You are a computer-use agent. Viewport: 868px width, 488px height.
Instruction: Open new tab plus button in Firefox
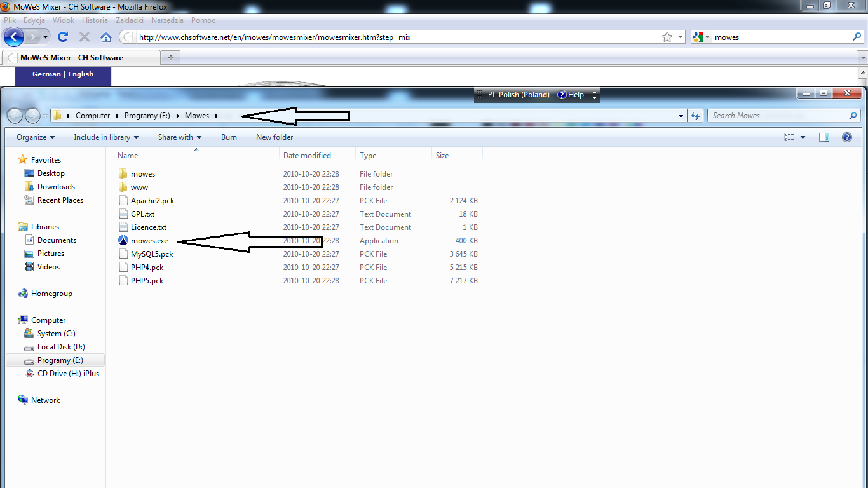(170, 58)
